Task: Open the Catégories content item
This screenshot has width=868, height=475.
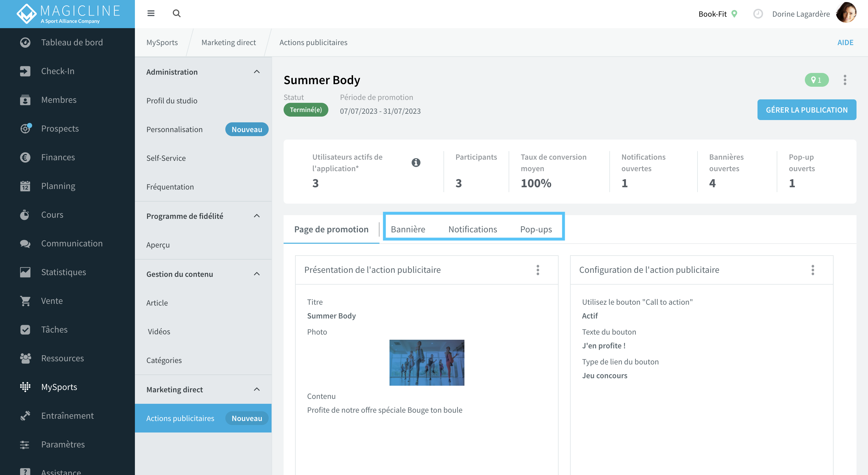Action: tap(203, 360)
